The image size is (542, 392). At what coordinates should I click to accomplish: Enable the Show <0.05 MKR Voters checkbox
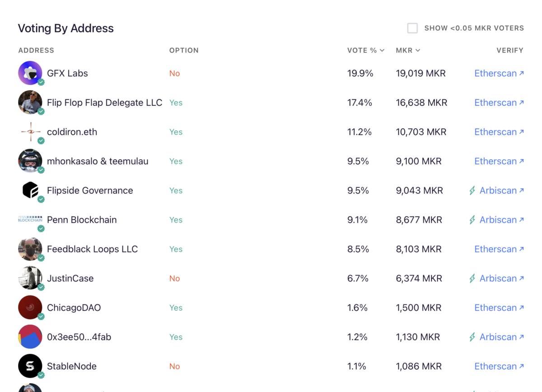[412, 28]
